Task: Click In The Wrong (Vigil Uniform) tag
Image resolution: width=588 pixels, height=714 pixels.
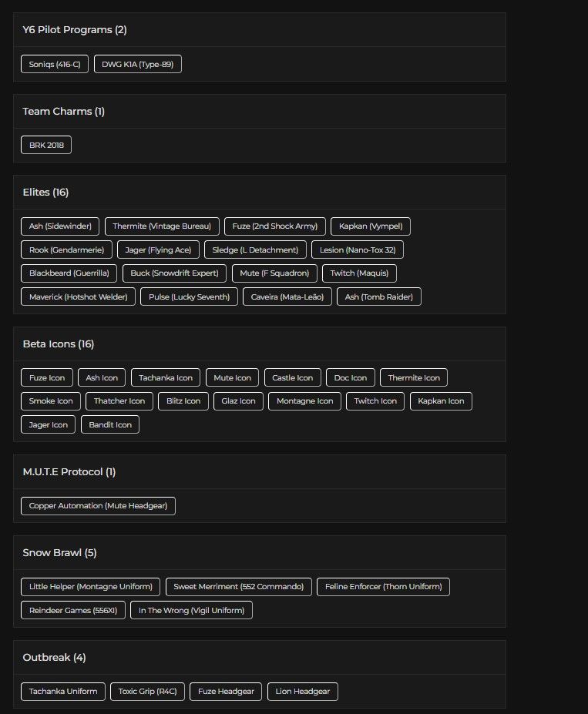Action: click(191, 610)
